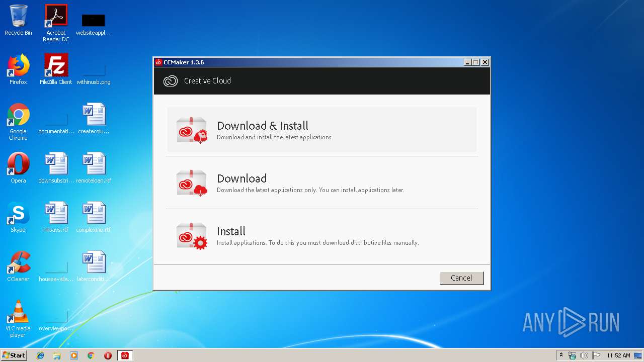Pick the Install option heading
Image resolution: width=644 pixels, height=362 pixels.
click(231, 231)
